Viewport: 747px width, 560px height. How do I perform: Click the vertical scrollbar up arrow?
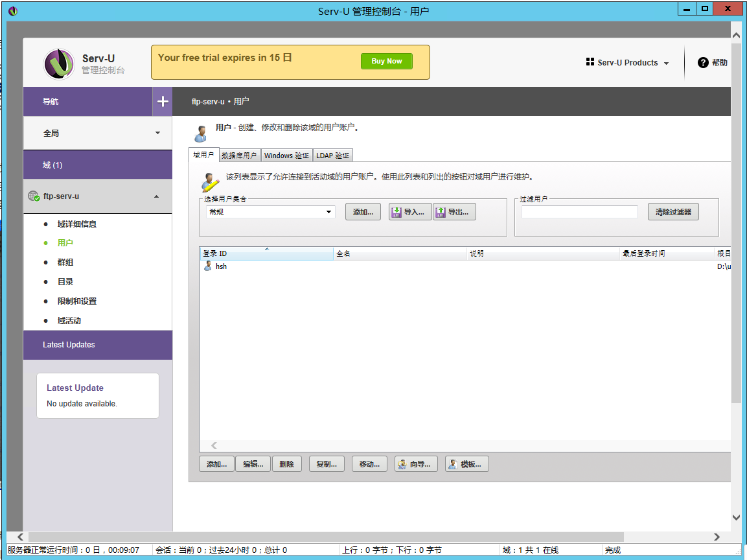(736, 35)
